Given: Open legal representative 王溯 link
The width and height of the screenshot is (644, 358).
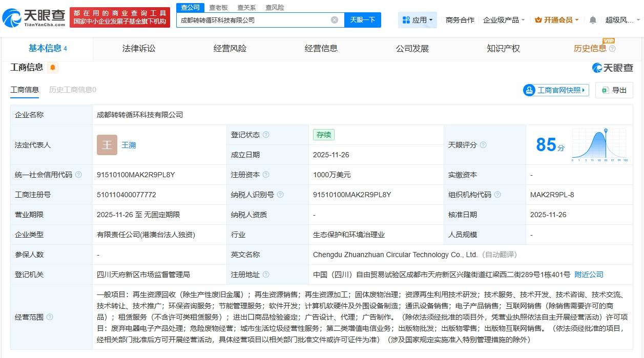Looking at the screenshot, I should (x=129, y=145).
